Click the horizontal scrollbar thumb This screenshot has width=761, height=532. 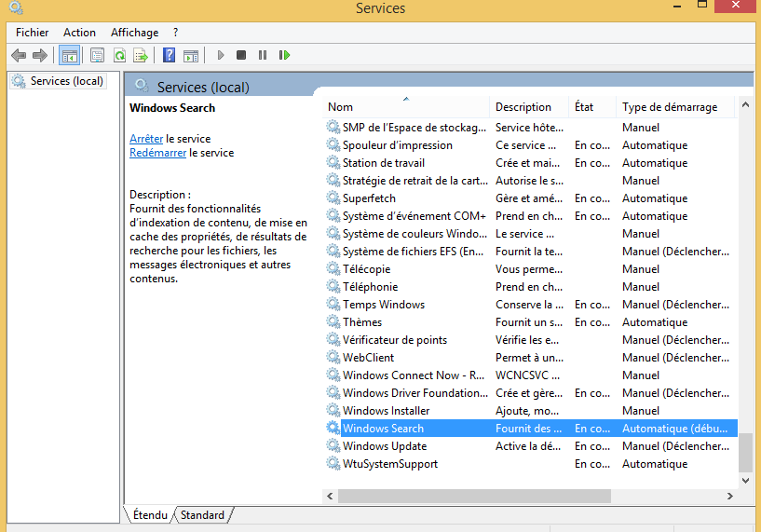pyautogui.click(x=474, y=496)
